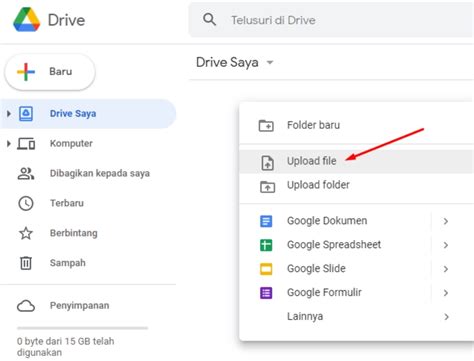Expand the Drive Saya tree arrow
The width and height of the screenshot is (474, 361).
[9, 114]
